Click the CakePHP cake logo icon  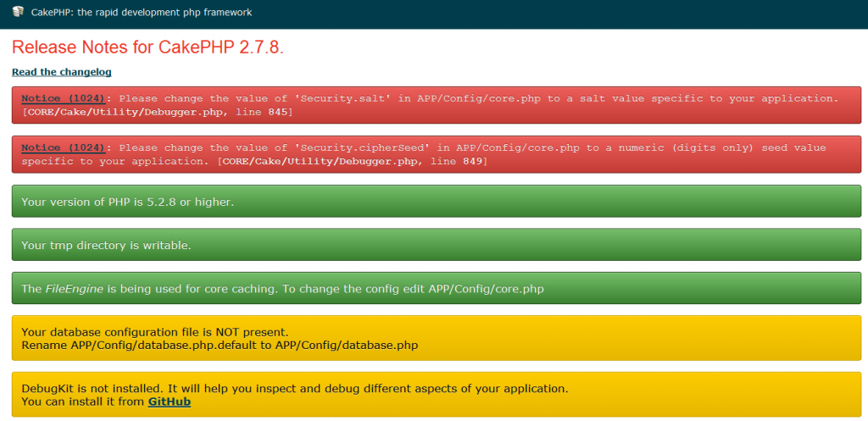pos(19,12)
